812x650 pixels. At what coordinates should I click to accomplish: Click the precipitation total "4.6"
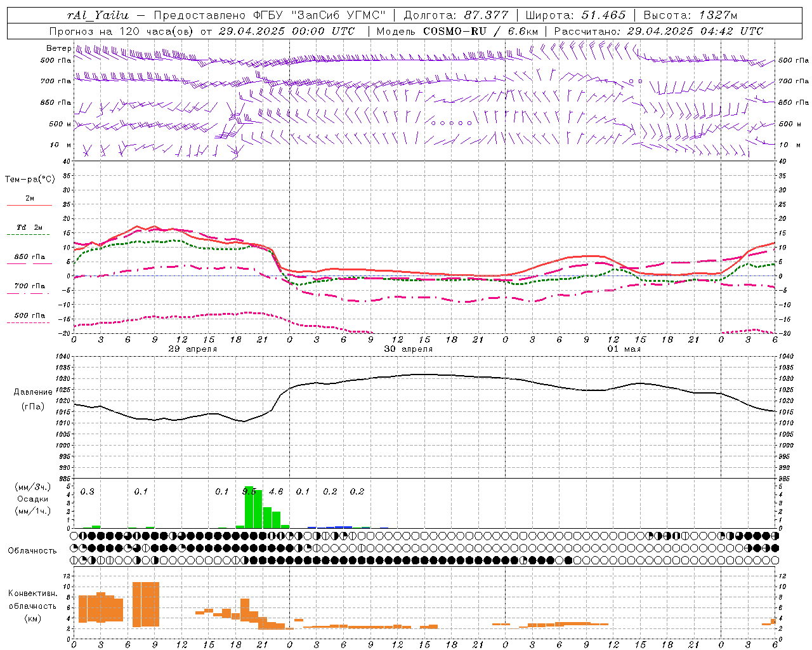click(276, 491)
